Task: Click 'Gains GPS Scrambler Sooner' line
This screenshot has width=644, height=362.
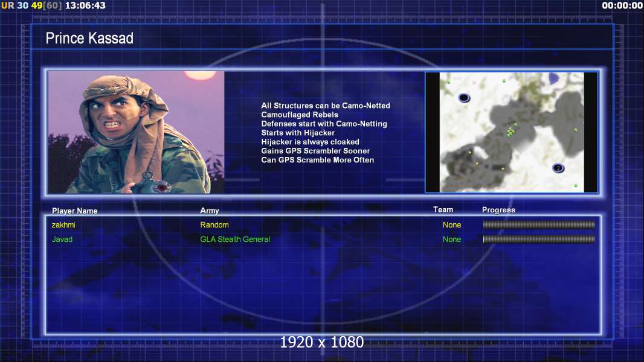Action: coord(315,150)
